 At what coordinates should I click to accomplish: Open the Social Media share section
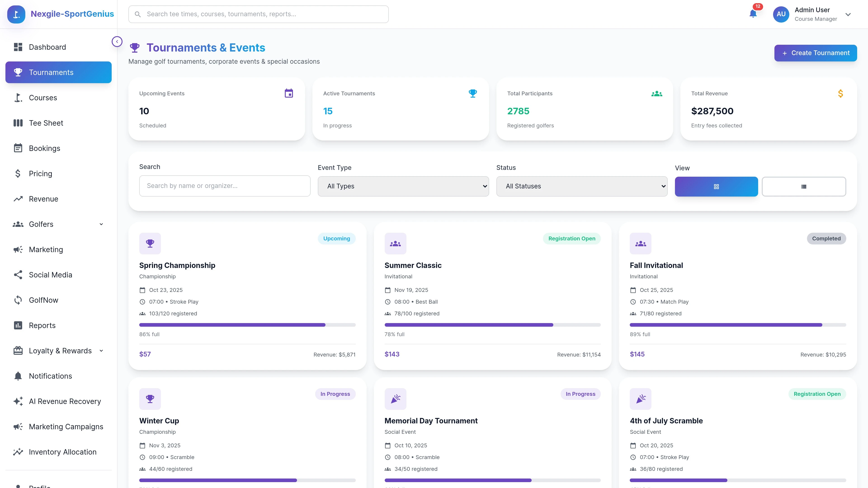18,274
